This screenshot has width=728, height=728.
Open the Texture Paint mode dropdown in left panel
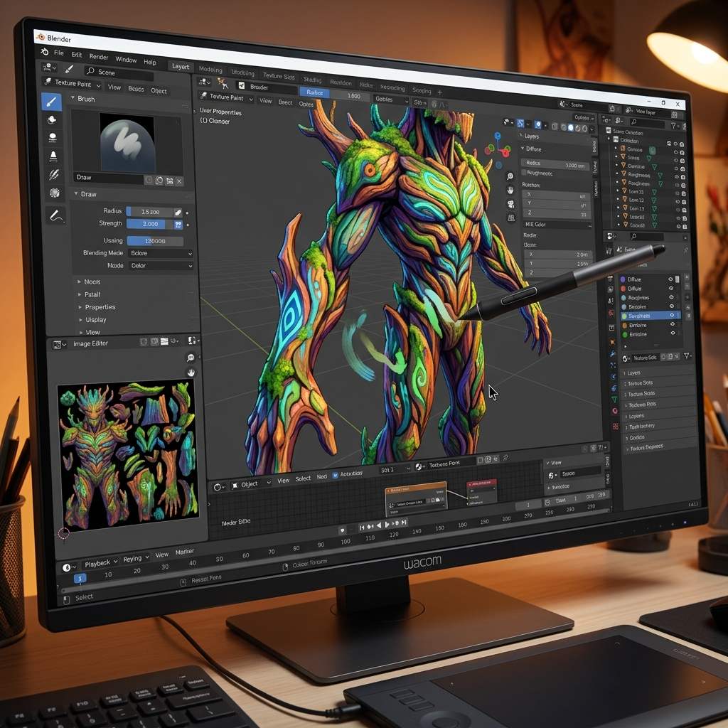click(72, 84)
